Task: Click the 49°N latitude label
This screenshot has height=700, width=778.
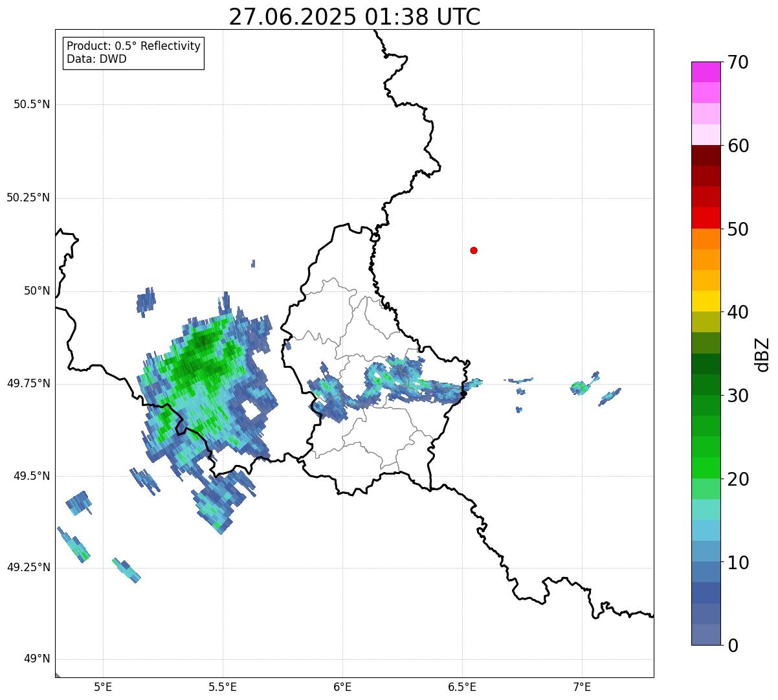Action: (x=37, y=659)
